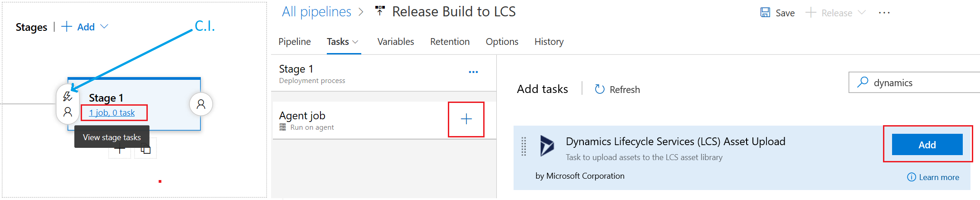The height and width of the screenshot is (200, 980).
Task: Switch to the Pipeline tab
Action: coord(295,42)
